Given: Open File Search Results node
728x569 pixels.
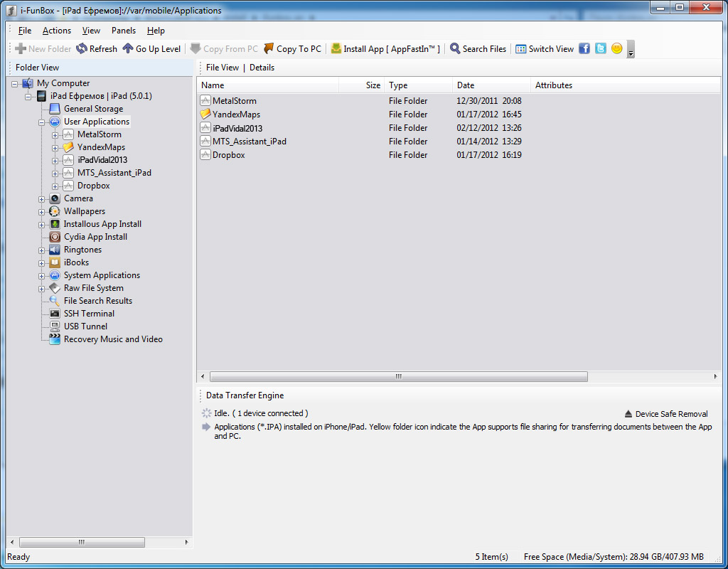Looking at the screenshot, I should (x=98, y=301).
